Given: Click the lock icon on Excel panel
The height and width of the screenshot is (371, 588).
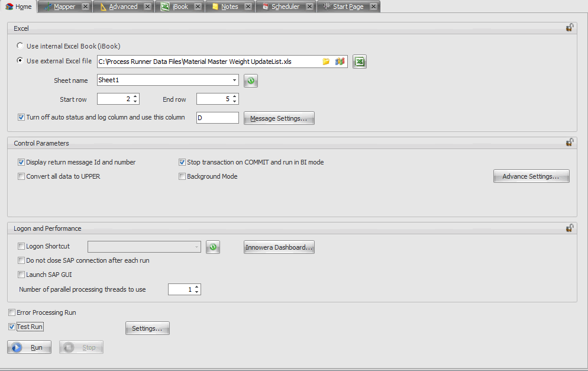Looking at the screenshot, I should 569,28.
